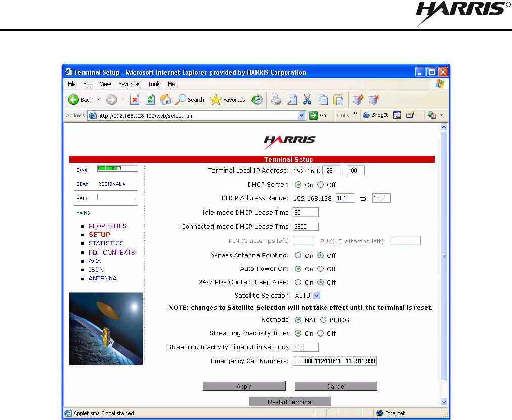The image size is (512, 420).
Task: Click the Restart Terminal button
Action: (290, 402)
